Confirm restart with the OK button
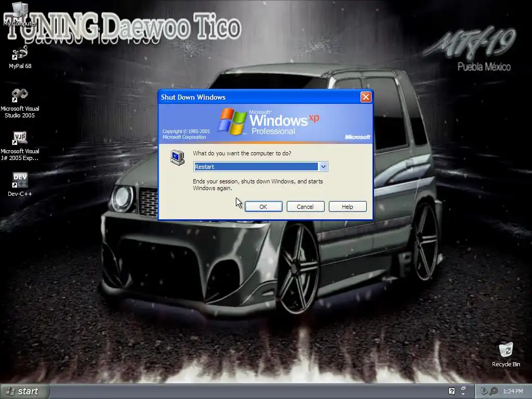This screenshot has width=532, height=399. tap(263, 207)
